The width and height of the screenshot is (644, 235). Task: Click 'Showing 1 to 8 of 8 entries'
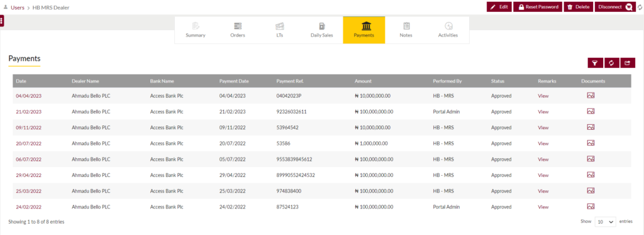pyautogui.click(x=36, y=222)
